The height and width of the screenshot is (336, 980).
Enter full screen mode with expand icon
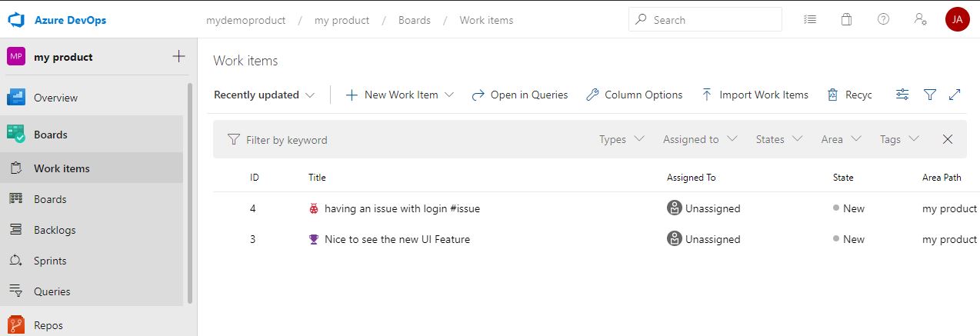pyautogui.click(x=955, y=95)
